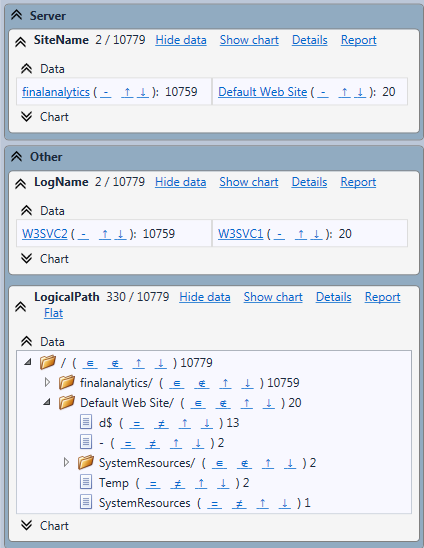Click the root / folder icon
The image size is (424, 548).
point(48,362)
